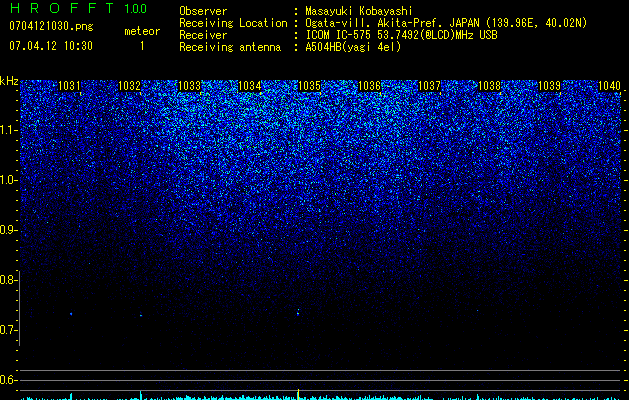Click the HROFFT 1.0.0 title text

point(78,8)
